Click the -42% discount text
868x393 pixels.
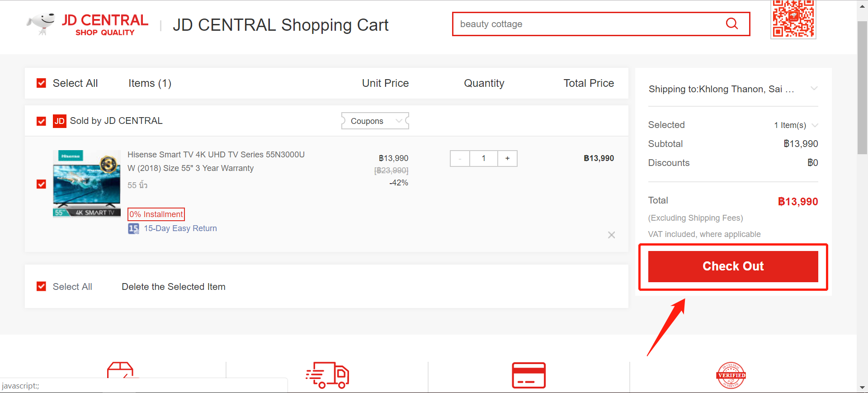pyautogui.click(x=399, y=183)
